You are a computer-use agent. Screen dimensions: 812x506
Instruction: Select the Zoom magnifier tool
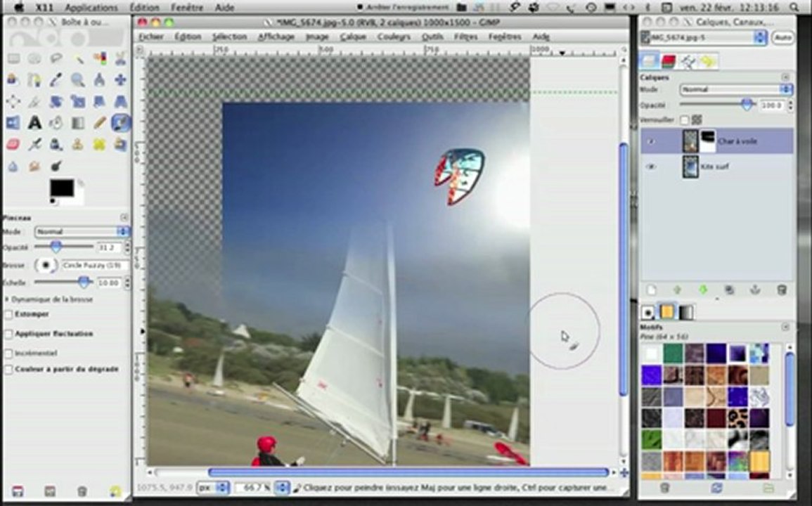77,79
